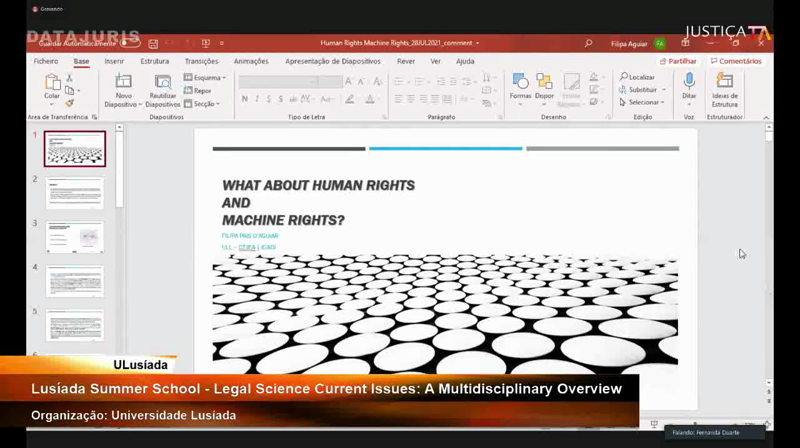Viewport: 800px width, 448px height.
Task: Start Ditar voice dictation
Action: coord(689,84)
